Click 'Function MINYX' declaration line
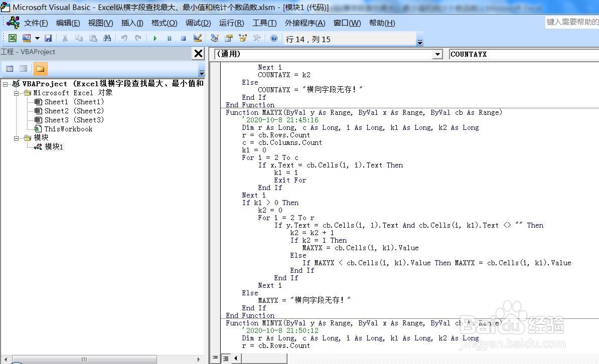 click(364, 323)
